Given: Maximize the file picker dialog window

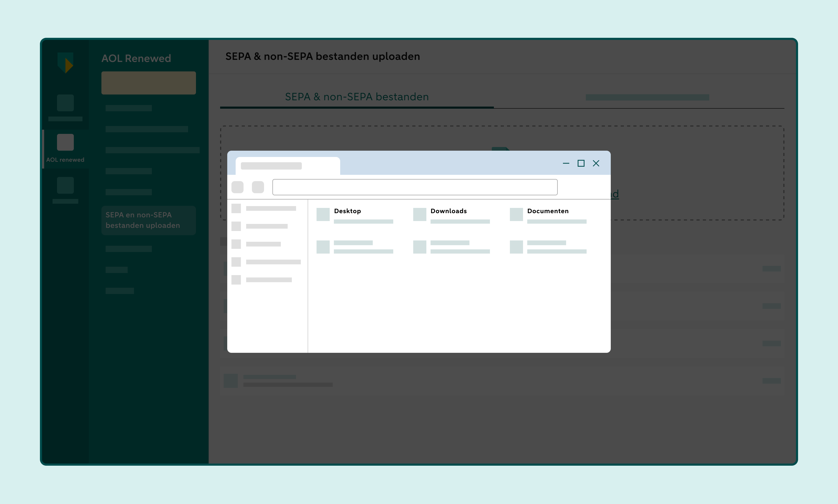Looking at the screenshot, I should (x=581, y=163).
